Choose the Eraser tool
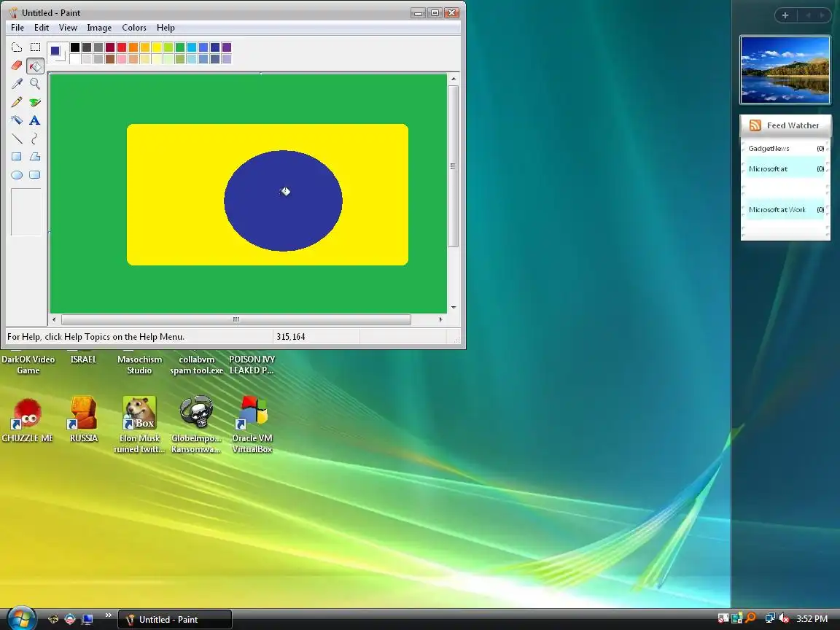The height and width of the screenshot is (630, 840). pos(17,66)
